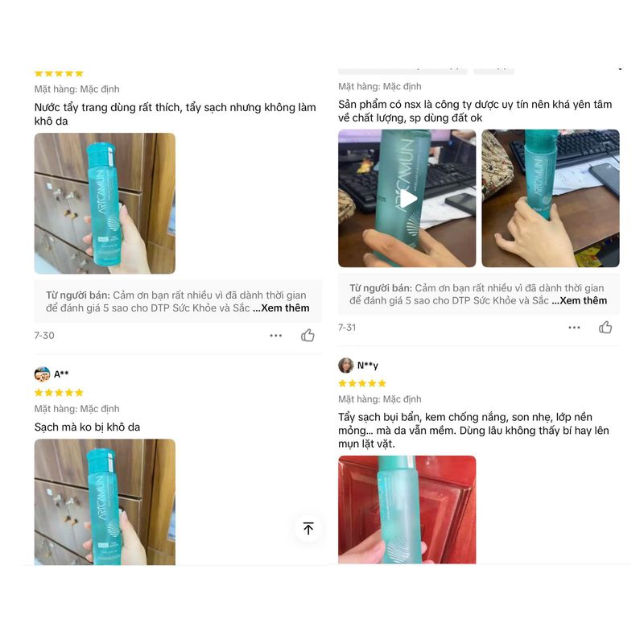Open more options for the 7-31 review
This screenshot has width=644, height=644.
(x=574, y=328)
